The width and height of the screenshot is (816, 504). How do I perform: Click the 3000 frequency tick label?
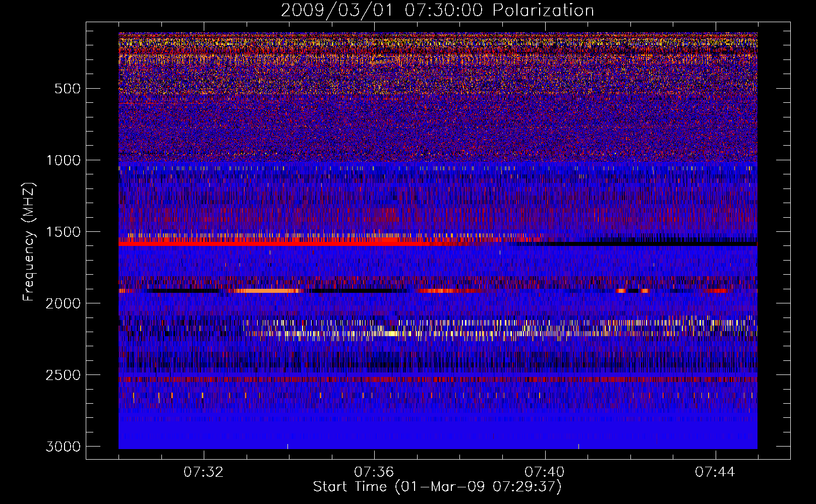(x=63, y=447)
